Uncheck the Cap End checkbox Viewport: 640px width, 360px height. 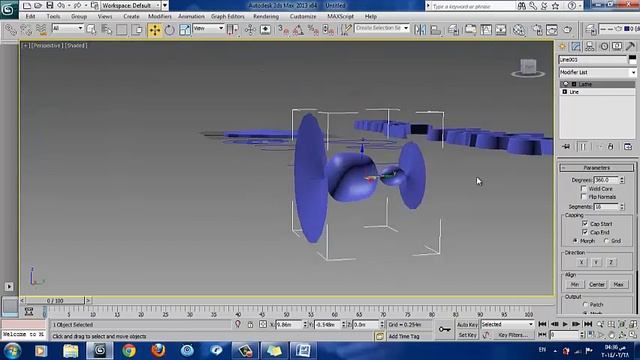[x=585, y=232]
